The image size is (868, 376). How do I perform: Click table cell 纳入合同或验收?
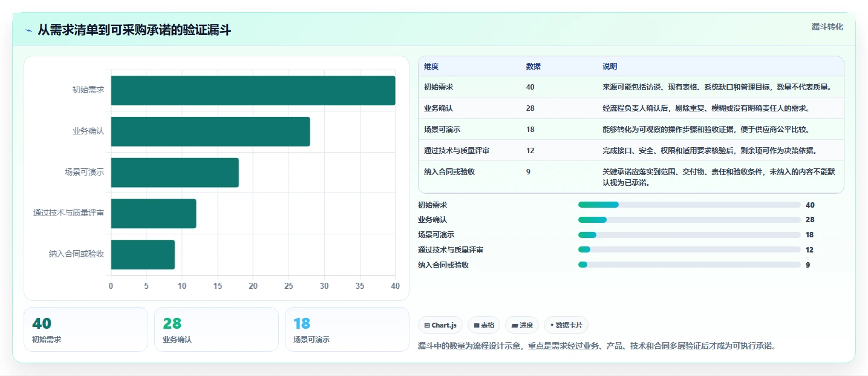click(449, 172)
